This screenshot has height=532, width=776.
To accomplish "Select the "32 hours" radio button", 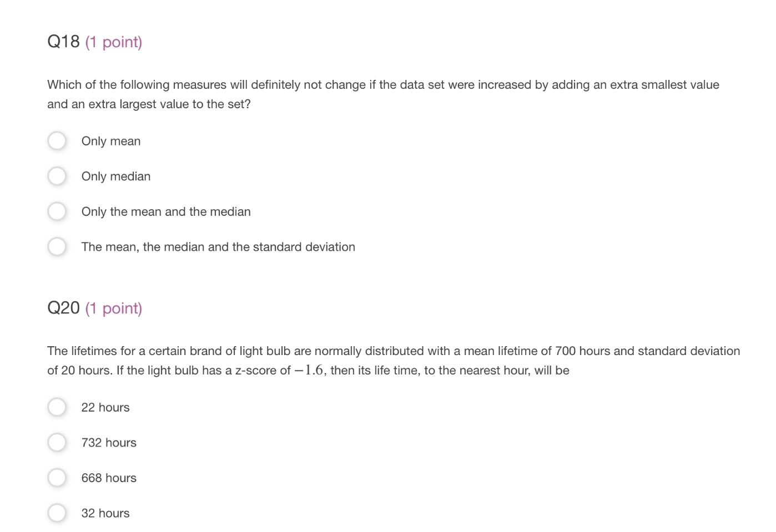I will tap(57, 513).
